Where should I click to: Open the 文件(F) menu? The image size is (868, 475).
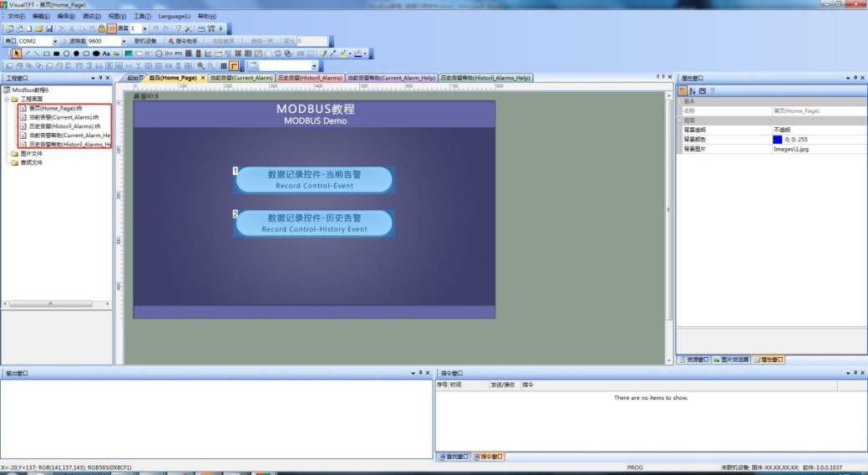pos(17,16)
